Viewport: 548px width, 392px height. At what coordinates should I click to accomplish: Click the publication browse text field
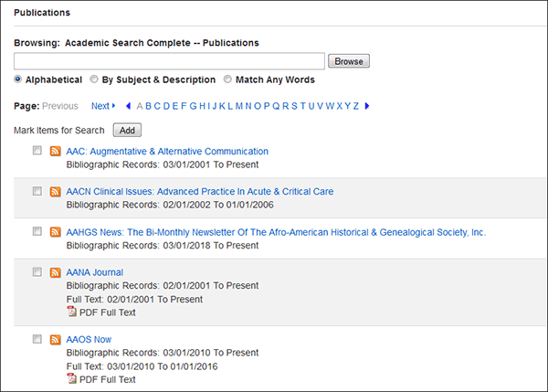click(x=170, y=61)
